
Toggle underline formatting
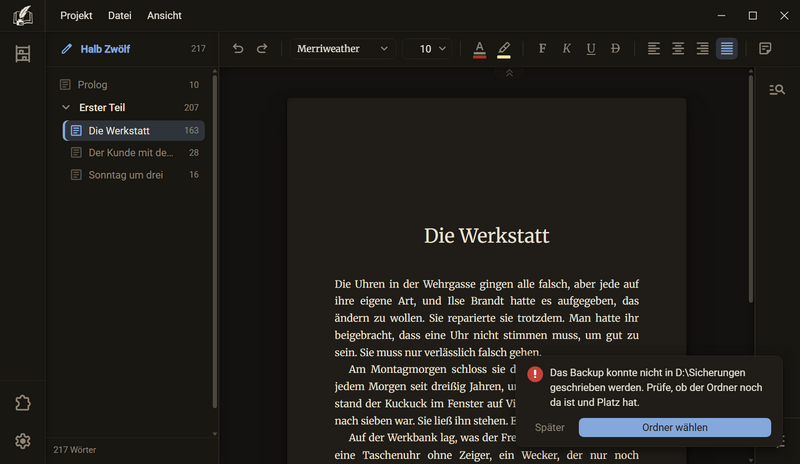[x=591, y=48]
